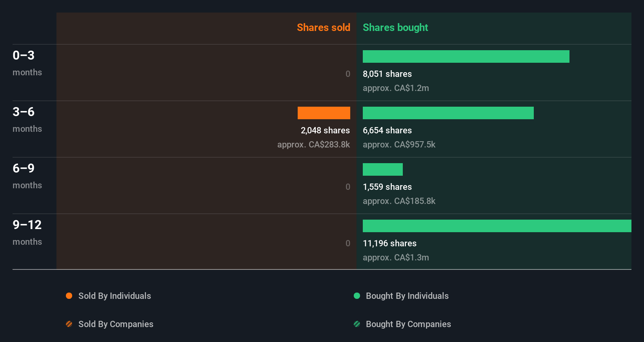Click the Shares sold column header
This screenshot has height=342, width=644.
point(323,27)
